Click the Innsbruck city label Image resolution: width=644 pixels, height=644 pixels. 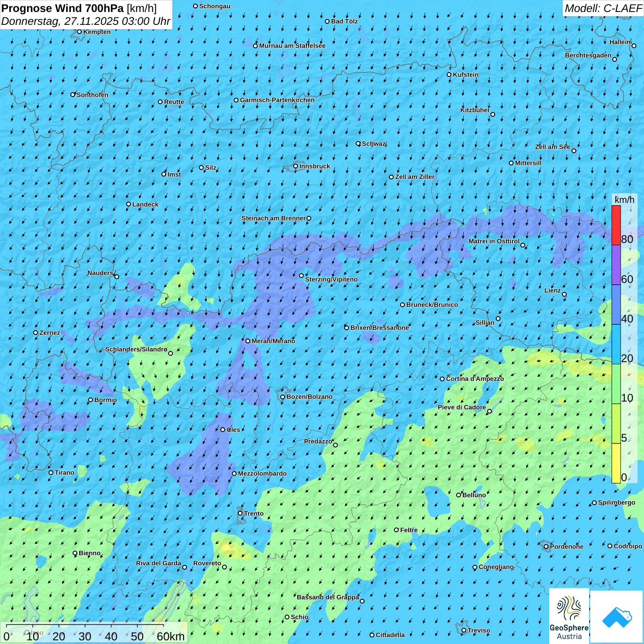315,166
